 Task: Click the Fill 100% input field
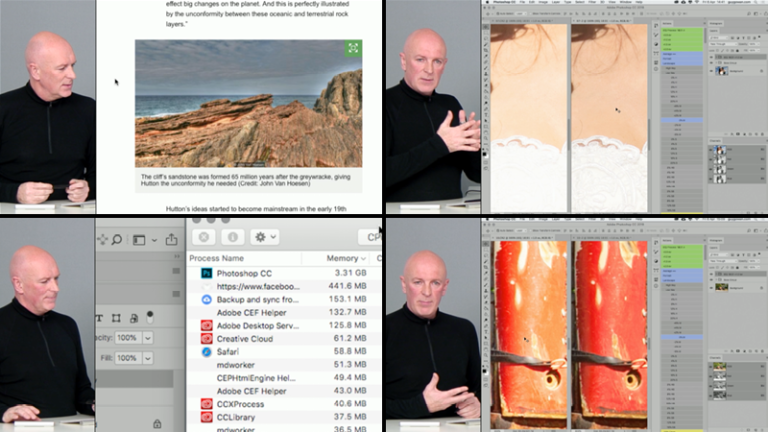point(127,357)
